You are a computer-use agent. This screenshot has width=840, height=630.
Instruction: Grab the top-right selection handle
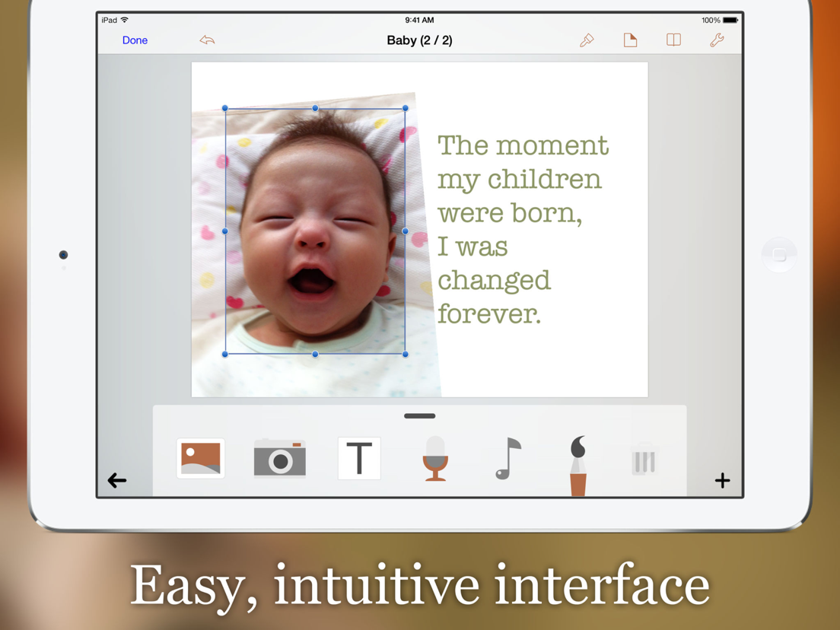(x=406, y=108)
